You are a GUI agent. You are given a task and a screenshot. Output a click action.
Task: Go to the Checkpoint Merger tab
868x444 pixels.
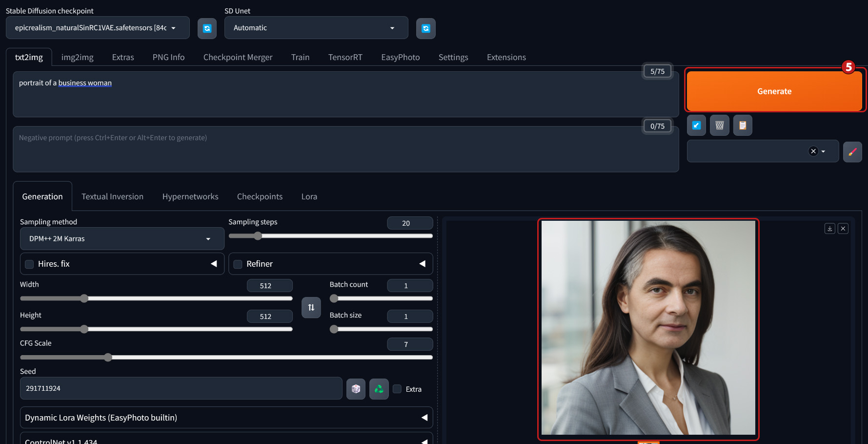tap(238, 57)
